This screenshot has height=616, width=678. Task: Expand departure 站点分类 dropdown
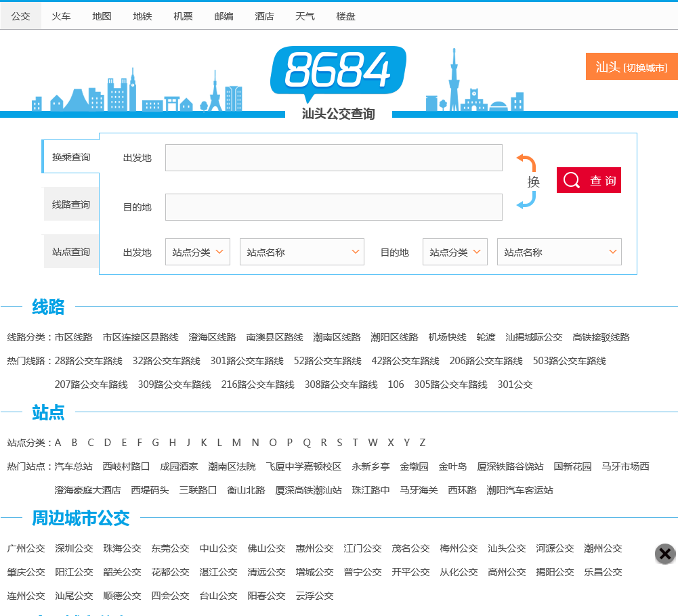198,252
